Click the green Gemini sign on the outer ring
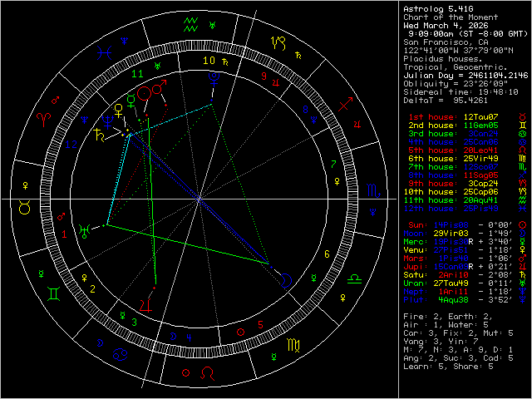The height and width of the screenshot is (399, 532). [x=54, y=293]
